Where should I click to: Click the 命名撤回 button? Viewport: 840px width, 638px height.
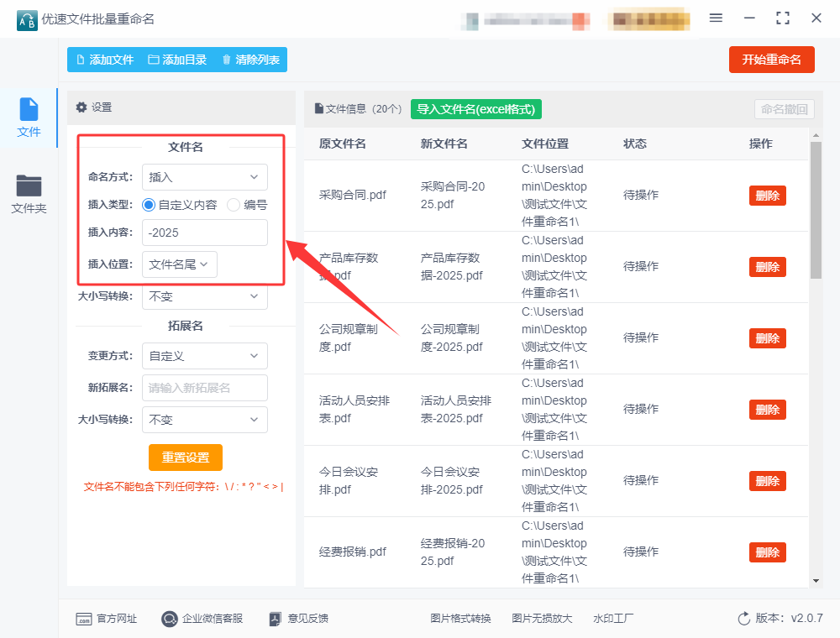(x=785, y=109)
